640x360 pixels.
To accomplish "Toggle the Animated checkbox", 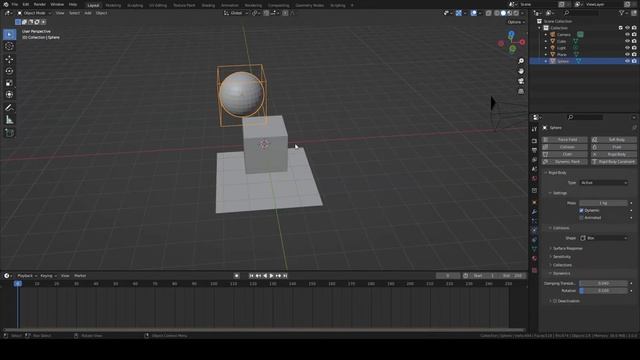I will (x=582, y=218).
